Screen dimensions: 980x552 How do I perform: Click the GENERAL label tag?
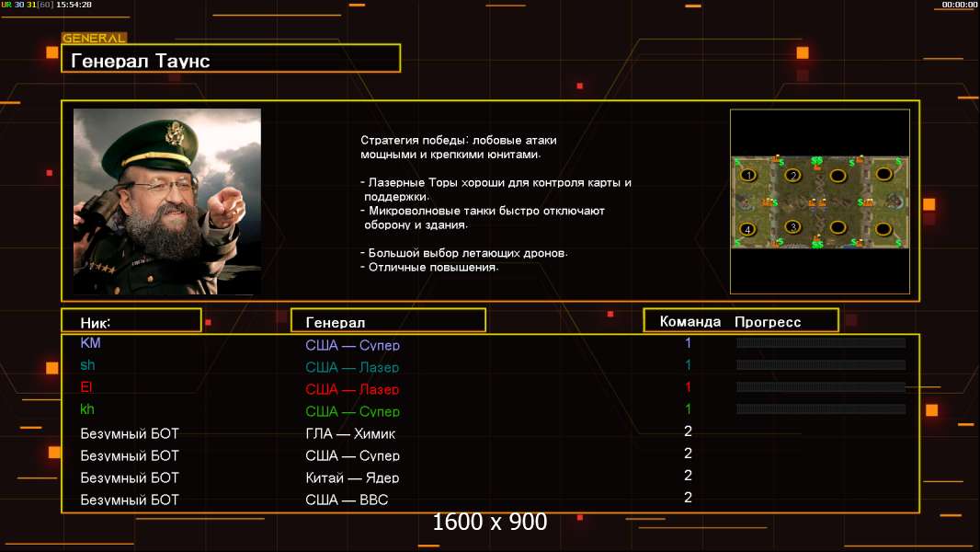[x=95, y=38]
